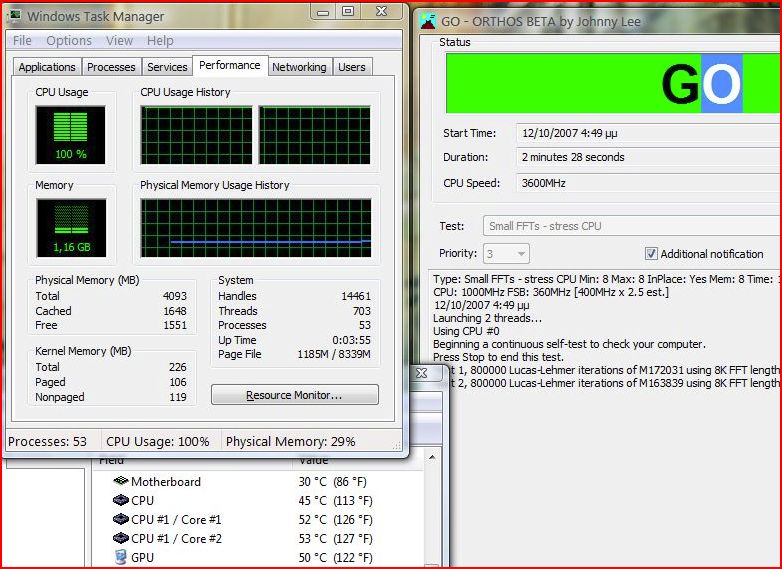Click the Motherboard row label
The image size is (782, 569).
click(166, 482)
